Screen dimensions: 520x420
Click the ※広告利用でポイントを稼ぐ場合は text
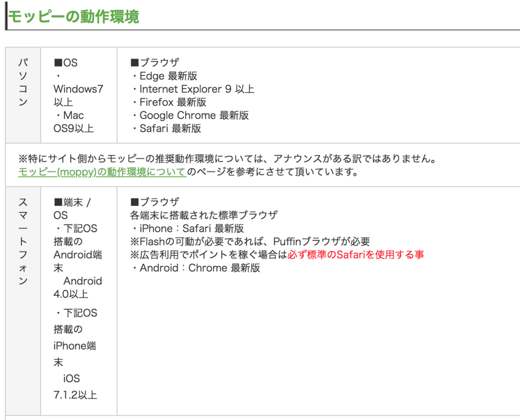[x=209, y=255]
